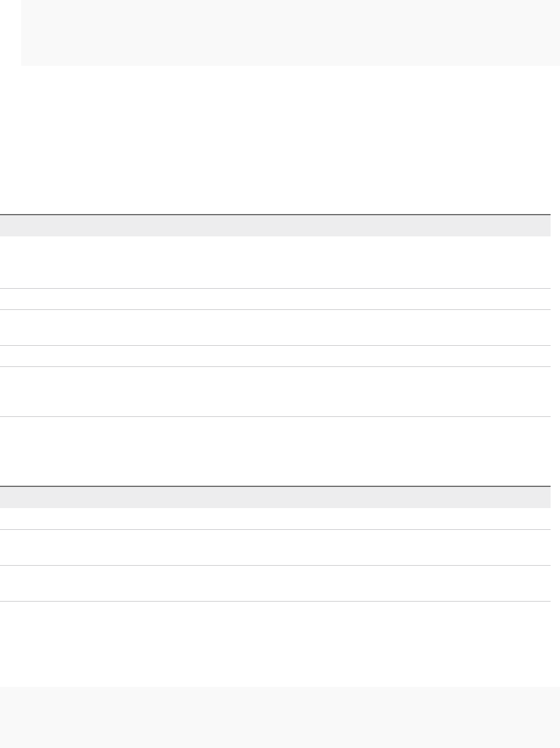The width and height of the screenshot is (560, 748).
Task: Select the first row of the lower table
Action: point(275,519)
